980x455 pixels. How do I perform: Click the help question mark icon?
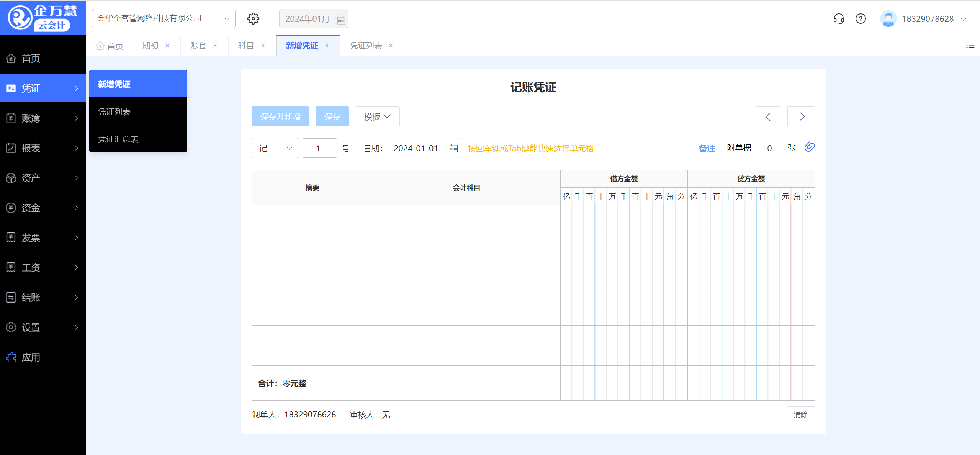[x=861, y=18]
